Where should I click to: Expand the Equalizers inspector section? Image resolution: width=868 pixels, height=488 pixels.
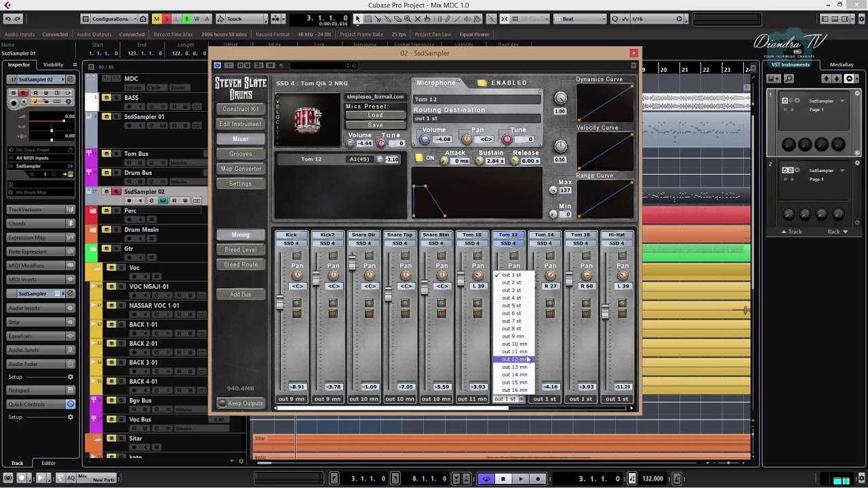click(39, 336)
